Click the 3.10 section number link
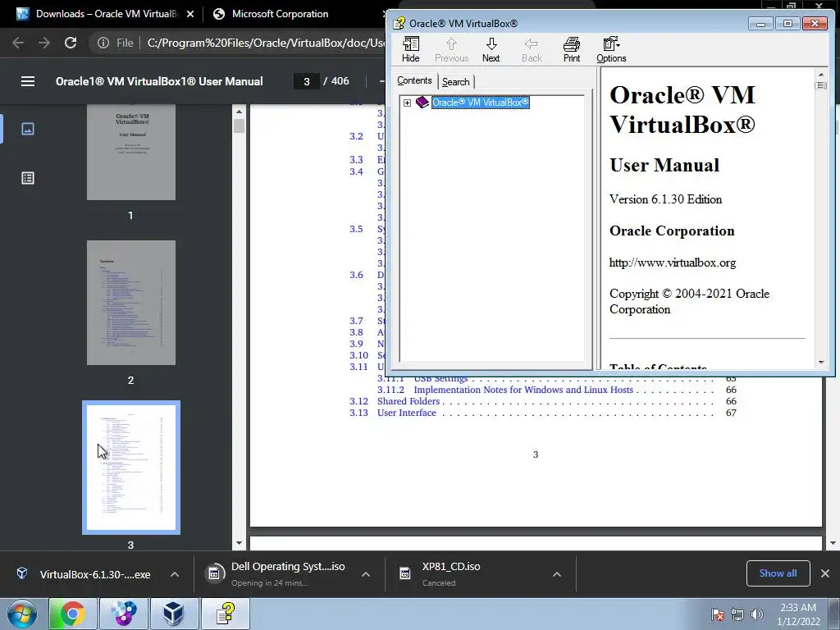Viewport: 840px width, 630px height. pyautogui.click(x=359, y=356)
